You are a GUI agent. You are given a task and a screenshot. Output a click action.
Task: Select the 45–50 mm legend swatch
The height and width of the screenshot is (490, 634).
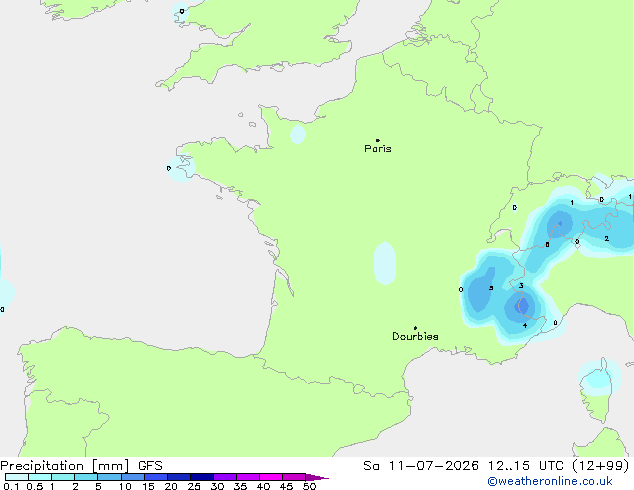pos(294,477)
